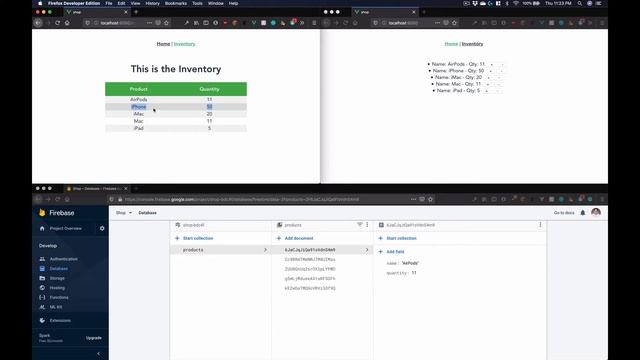640x360 pixels.
Task: Open the left Firefox window hamburger menu
Action: click(x=314, y=23)
